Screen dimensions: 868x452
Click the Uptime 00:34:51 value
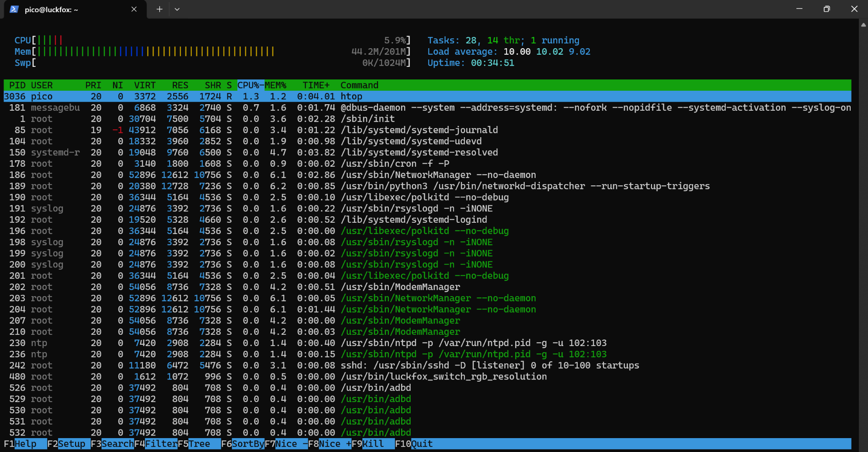tap(493, 63)
